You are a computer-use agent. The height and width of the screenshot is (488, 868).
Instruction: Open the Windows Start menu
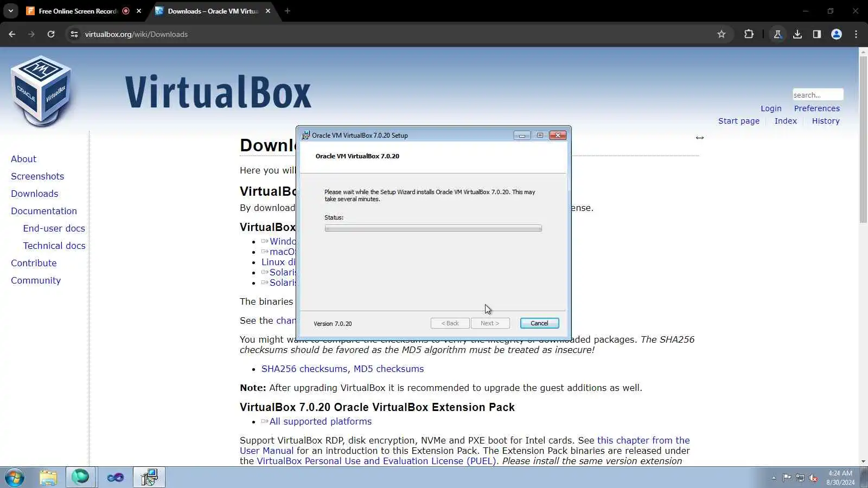pyautogui.click(x=15, y=478)
